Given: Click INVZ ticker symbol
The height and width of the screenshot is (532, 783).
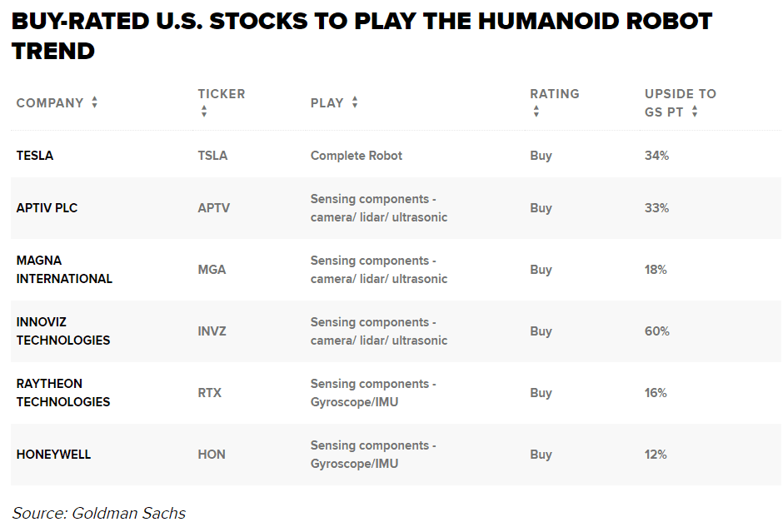Looking at the screenshot, I should click(x=212, y=331).
